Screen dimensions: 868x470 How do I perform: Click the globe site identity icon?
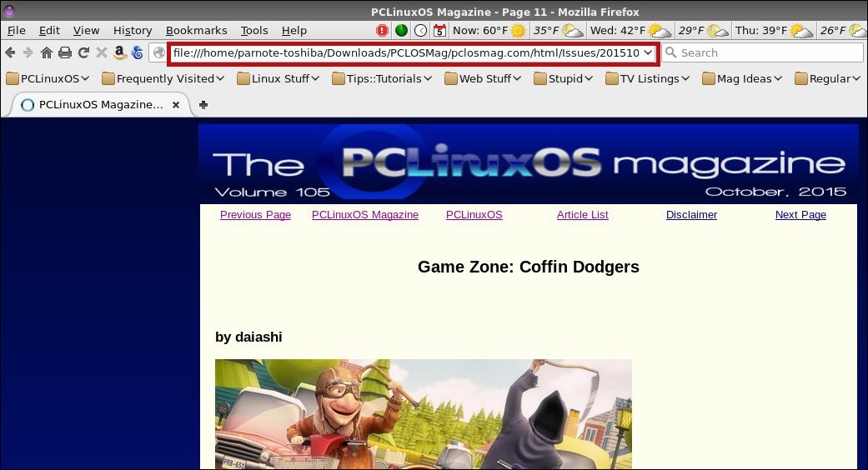(159, 52)
